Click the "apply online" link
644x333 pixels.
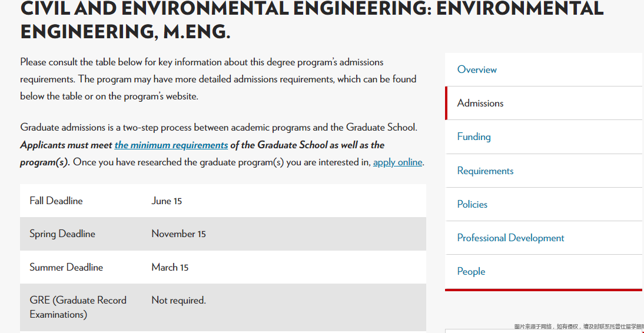point(397,162)
